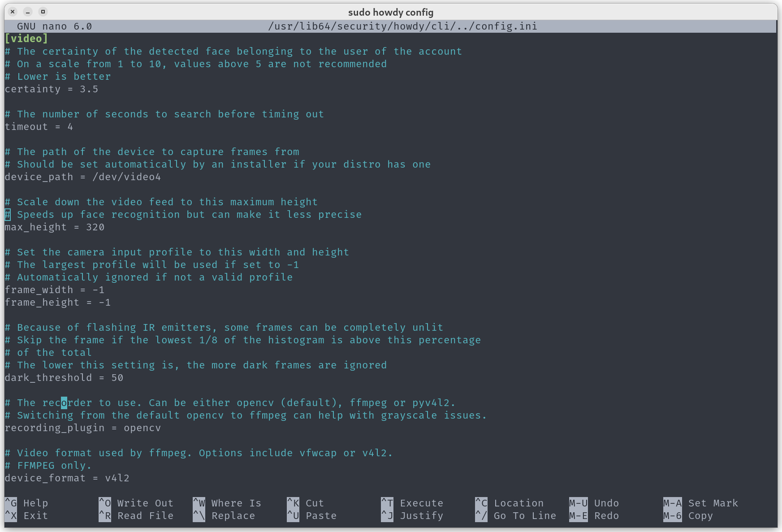Click comment '# of the total'
Viewport: 782px width, 532px height.
click(48, 353)
